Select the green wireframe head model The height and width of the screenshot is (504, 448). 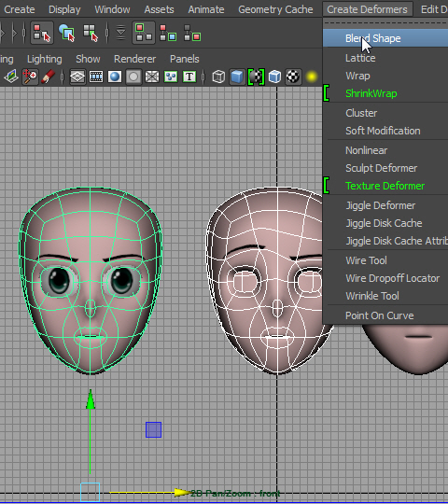pos(91,281)
